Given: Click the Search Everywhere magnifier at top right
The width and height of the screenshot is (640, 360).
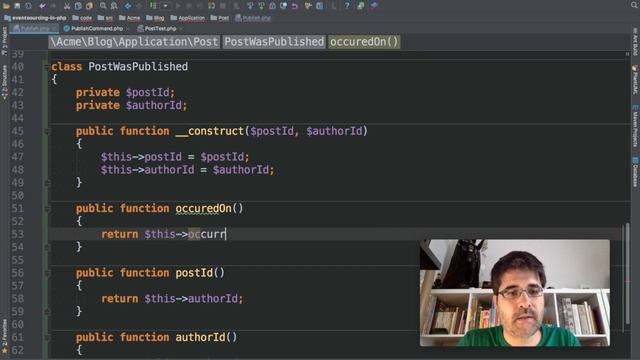Looking at the screenshot, I should (633, 5).
